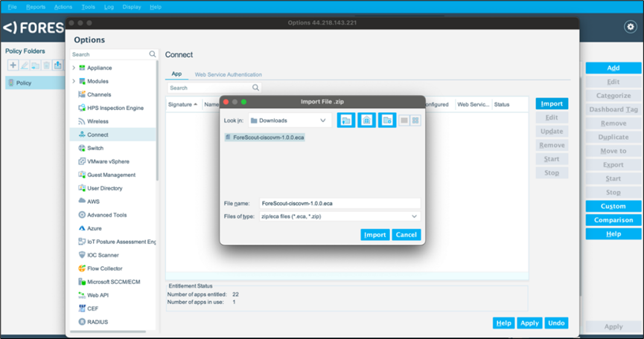
Task: Create new folder in file dialog
Action: click(387, 120)
